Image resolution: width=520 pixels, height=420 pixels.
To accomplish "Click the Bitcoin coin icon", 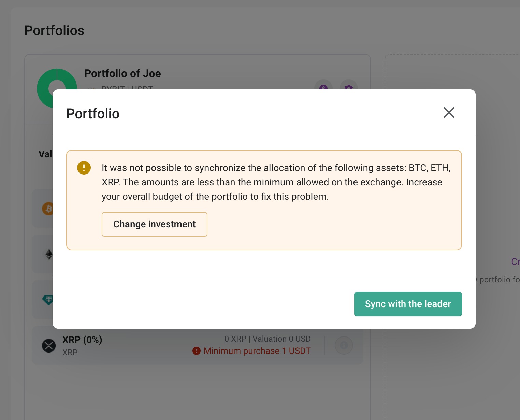I will pyautogui.click(x=47, y=208).
